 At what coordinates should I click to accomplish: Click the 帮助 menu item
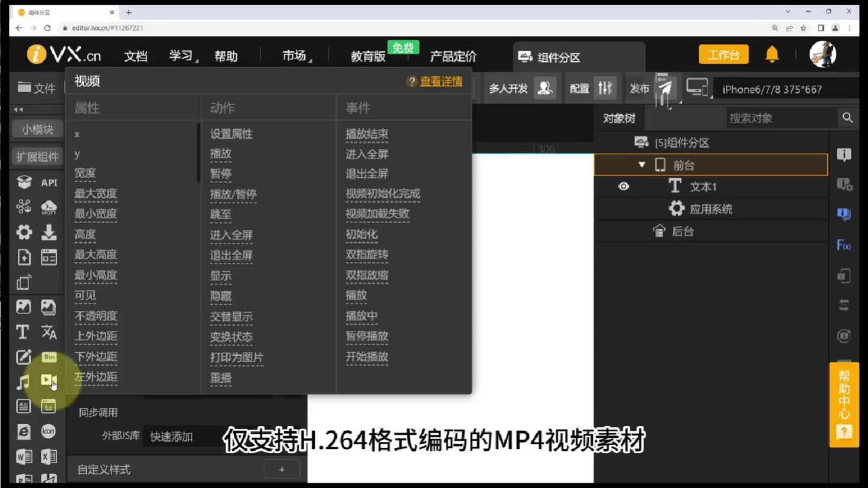(226, 56)
